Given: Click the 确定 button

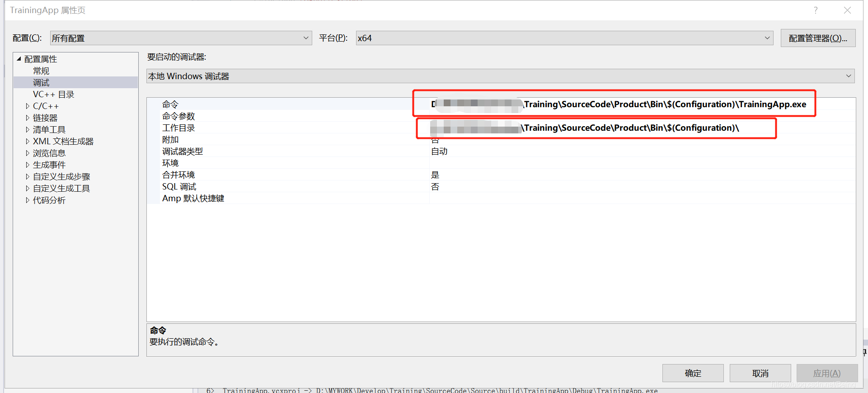Looking at the screenshot, I should (x=693, y=373).
